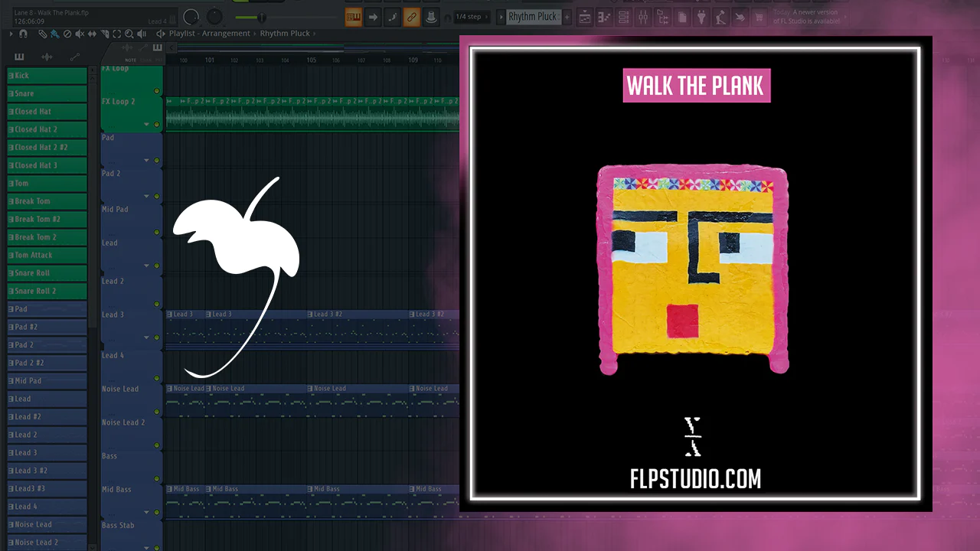This screenshot has height=551, width=980.
Task: Open the Mixer view icon
Action: 643,17
